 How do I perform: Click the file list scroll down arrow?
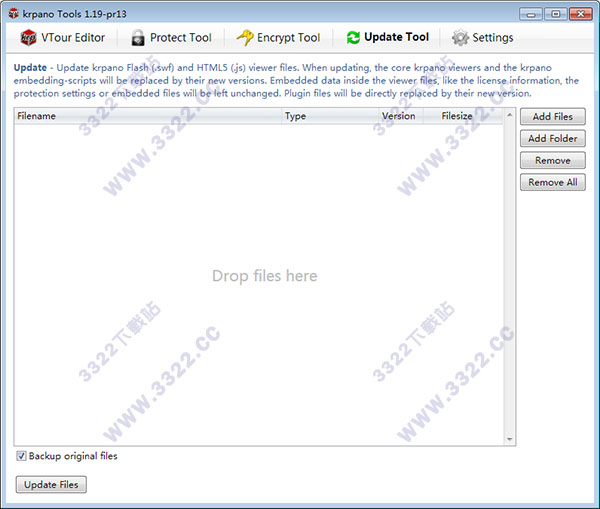[509, 439]
